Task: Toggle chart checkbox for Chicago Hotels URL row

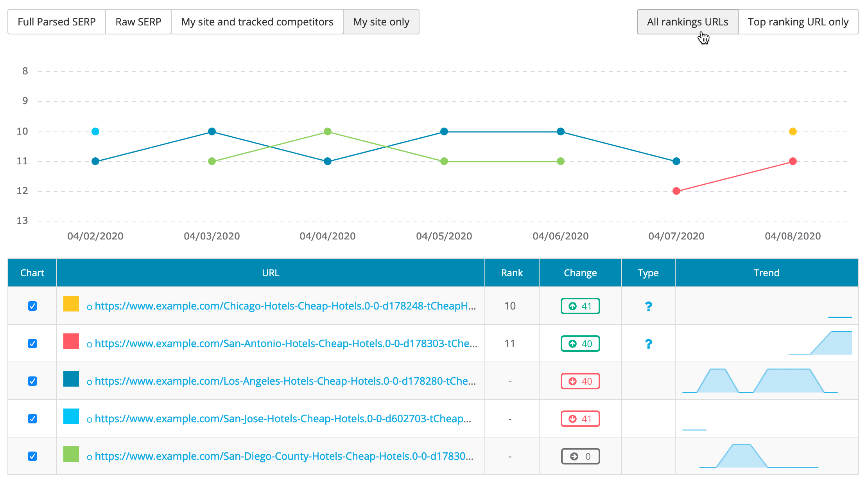Action: [33, 306]
